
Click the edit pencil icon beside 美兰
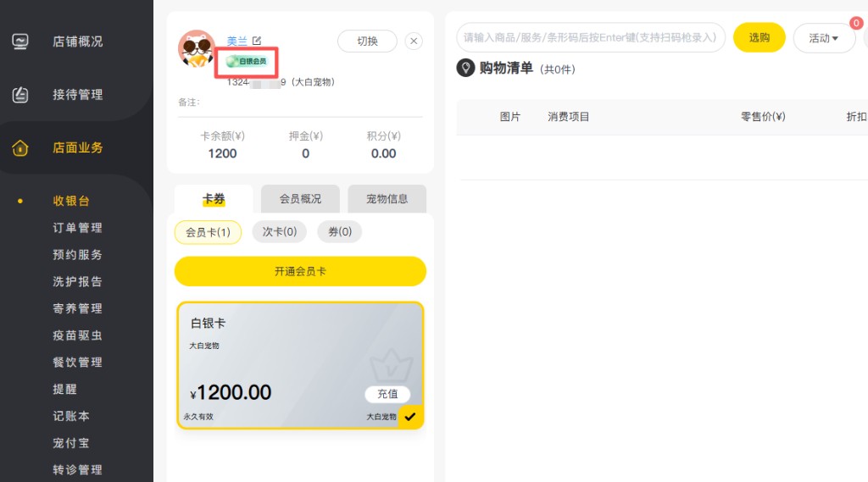coord(257,41)
